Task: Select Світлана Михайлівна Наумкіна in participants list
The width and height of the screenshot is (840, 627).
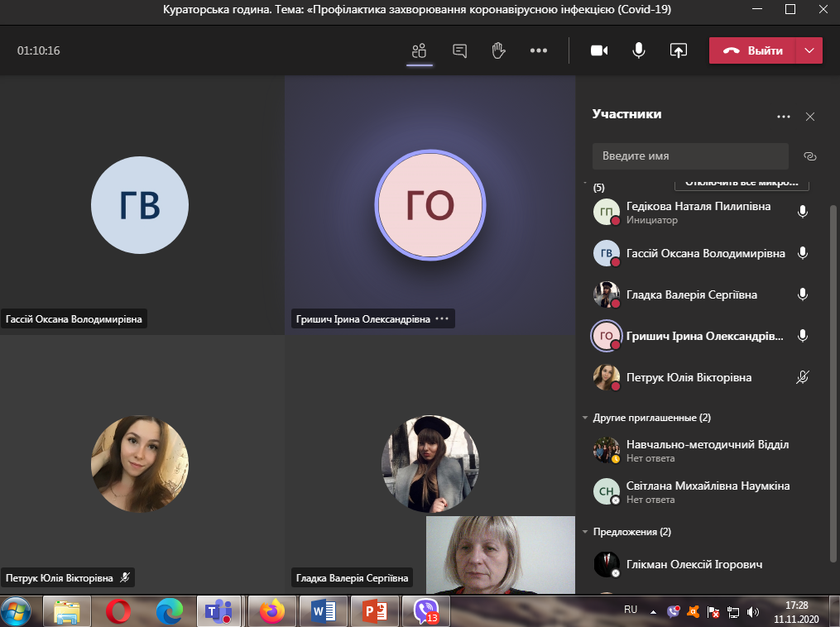Action: (x=708, y=486)
